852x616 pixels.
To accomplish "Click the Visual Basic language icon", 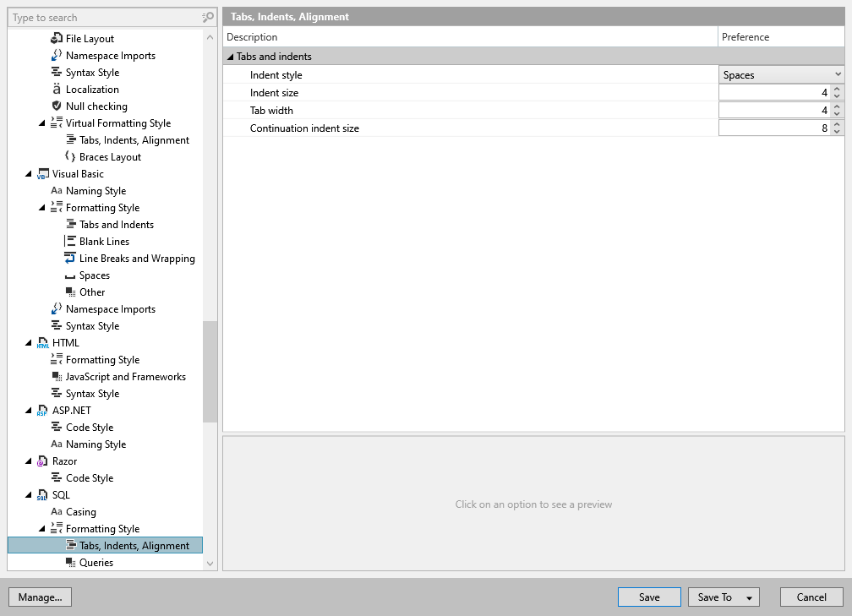I will coord(42,173).
